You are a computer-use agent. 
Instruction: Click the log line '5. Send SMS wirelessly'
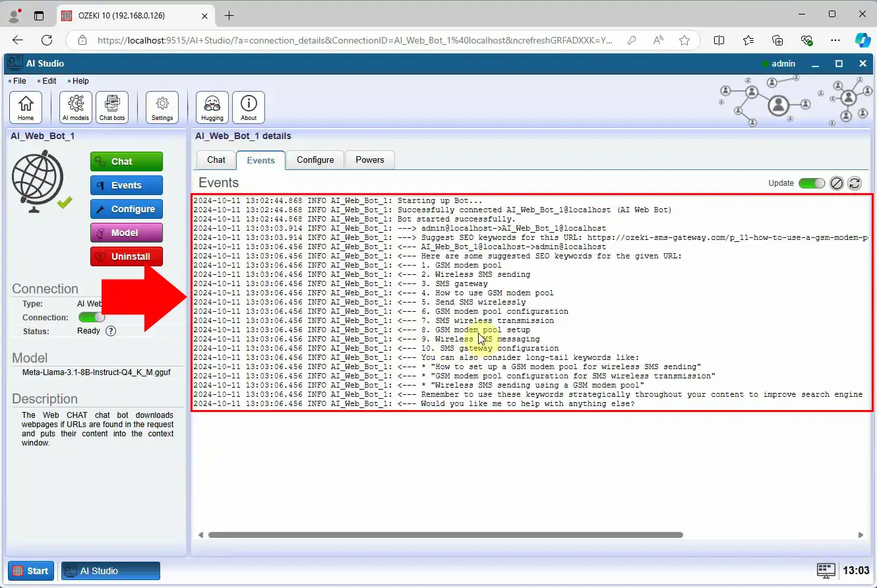pyautogui.click(x=359, y=302)
